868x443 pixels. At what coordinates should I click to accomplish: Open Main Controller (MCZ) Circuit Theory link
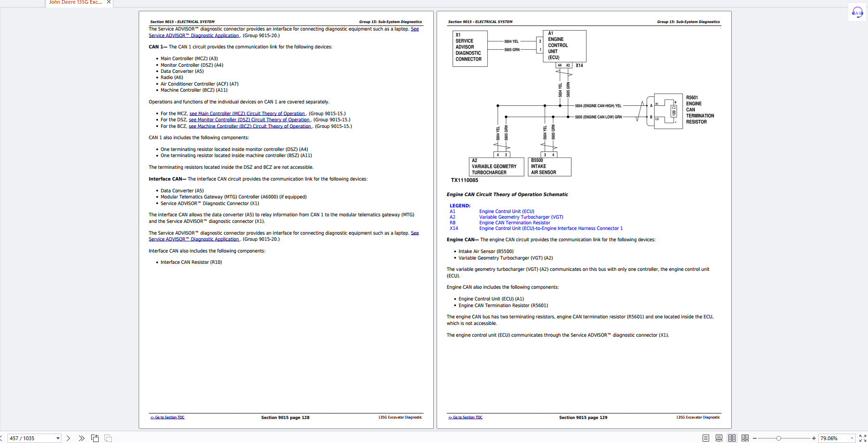coord(247,113)
